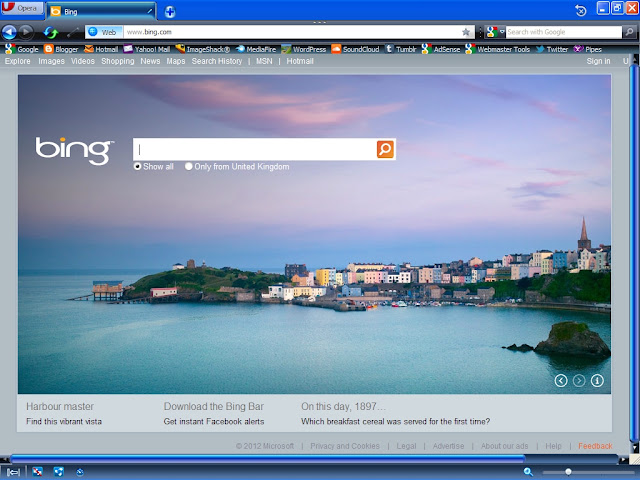This screenshot has width=640, height=480.
Task: Open Explore in Bing navigation
Action: tap(18, 61)
